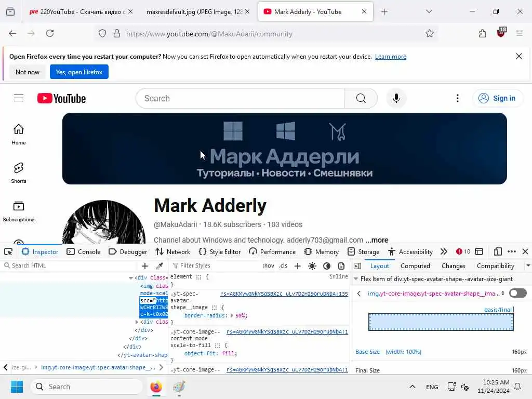The height and width of the screenshot is (399, 532).
Task: Toggle the flexbox overlay switch
Action: 518,293
